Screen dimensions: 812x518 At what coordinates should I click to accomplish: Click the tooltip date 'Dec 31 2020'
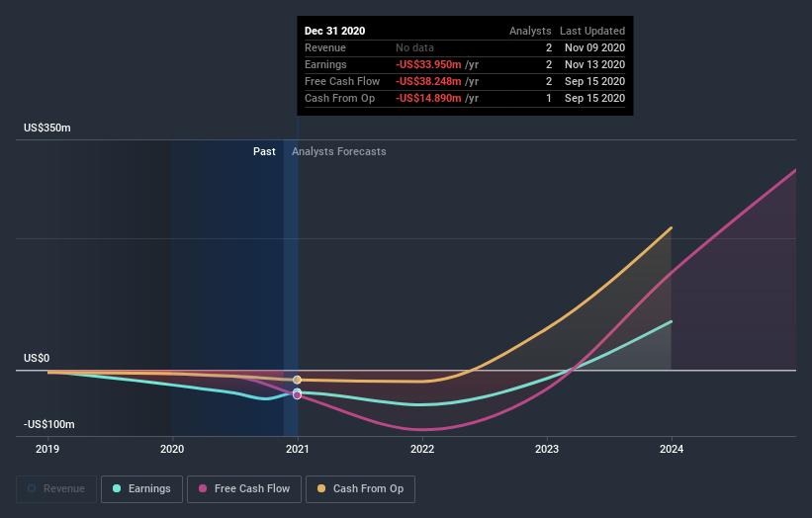334,31
